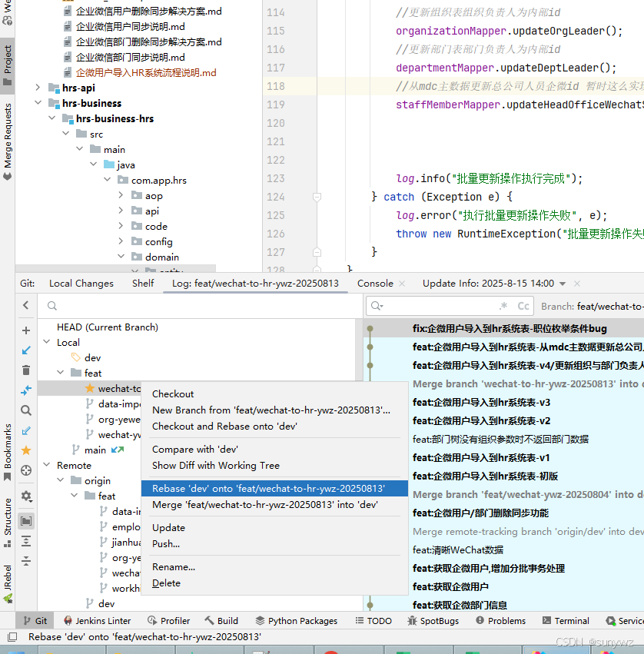Choose Rename... in the context menu
This screenshot has width=644, height=654.
click(274, 567)
